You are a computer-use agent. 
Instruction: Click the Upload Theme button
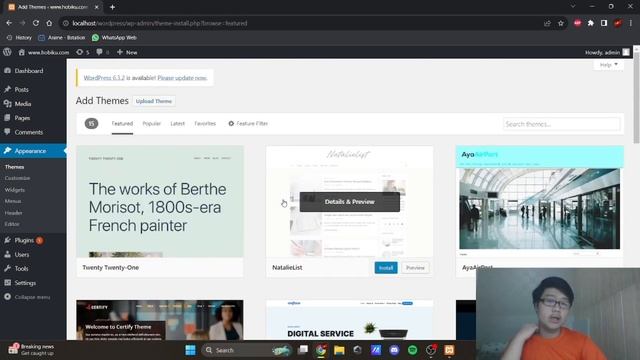click(x=154, y=101)
